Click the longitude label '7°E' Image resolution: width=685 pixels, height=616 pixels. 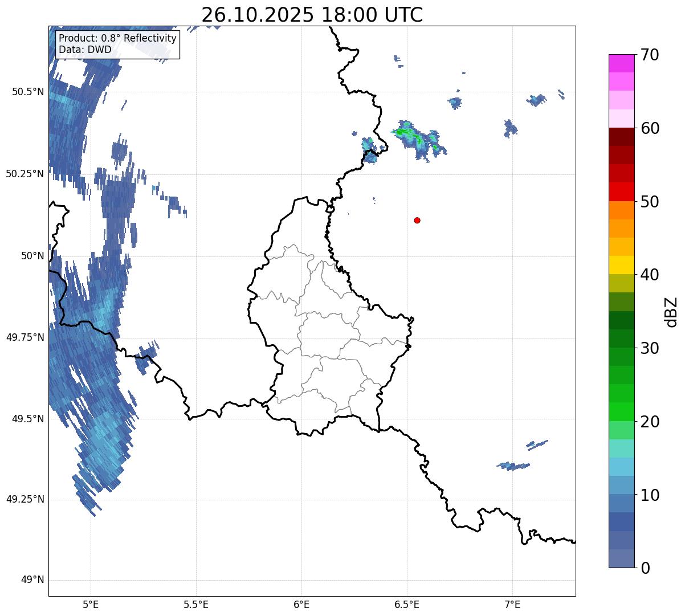[512, 604]
